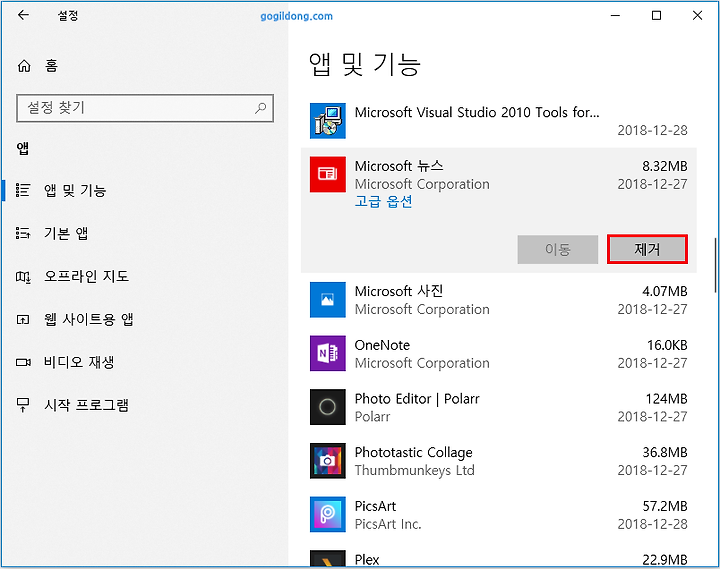Select the 웹 사이트용 앱 icon

pos(23,319)
